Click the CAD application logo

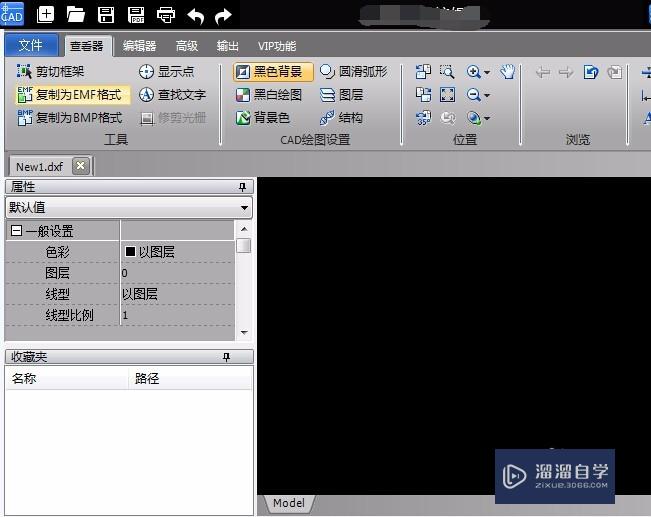[x=12, y=14]
